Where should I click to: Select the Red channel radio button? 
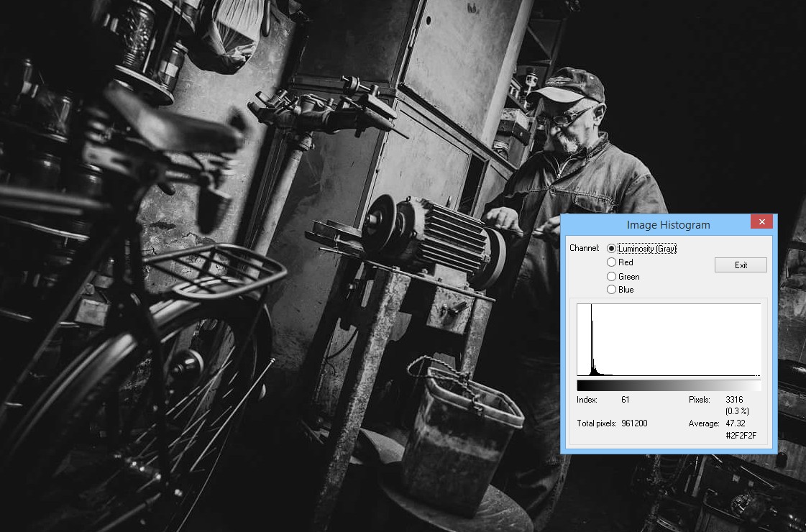coord(612,262)
